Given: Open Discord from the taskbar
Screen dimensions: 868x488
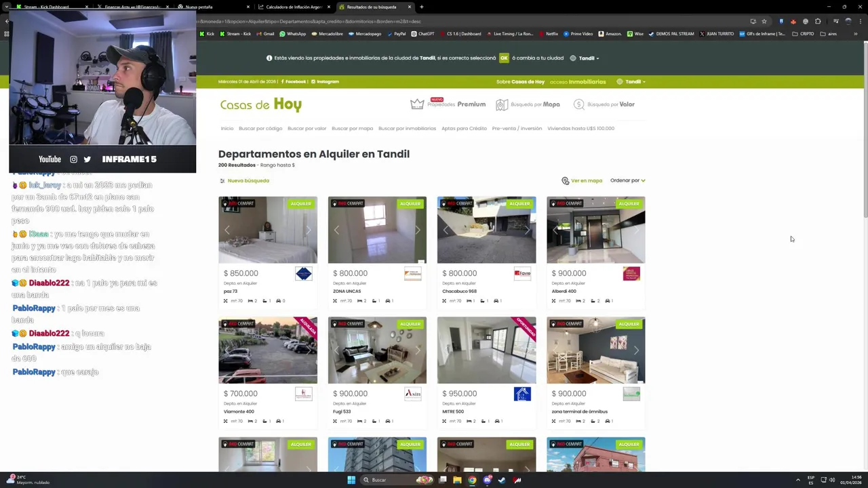Looking at the screenshot, I should (487, 480).
